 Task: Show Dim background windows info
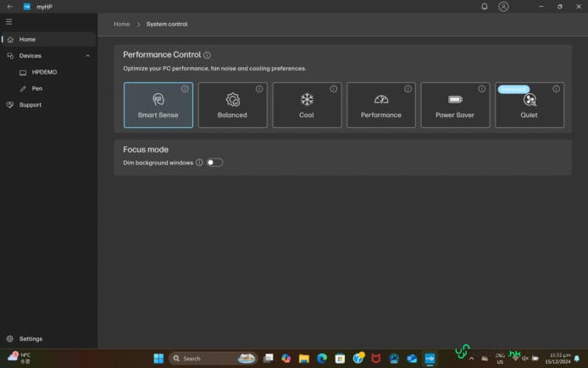coord(199,163)
